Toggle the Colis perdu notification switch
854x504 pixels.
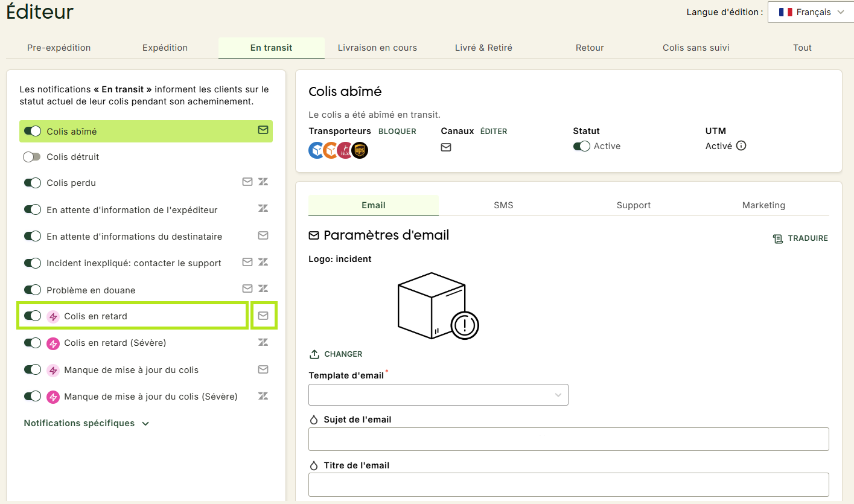point(33,182)
